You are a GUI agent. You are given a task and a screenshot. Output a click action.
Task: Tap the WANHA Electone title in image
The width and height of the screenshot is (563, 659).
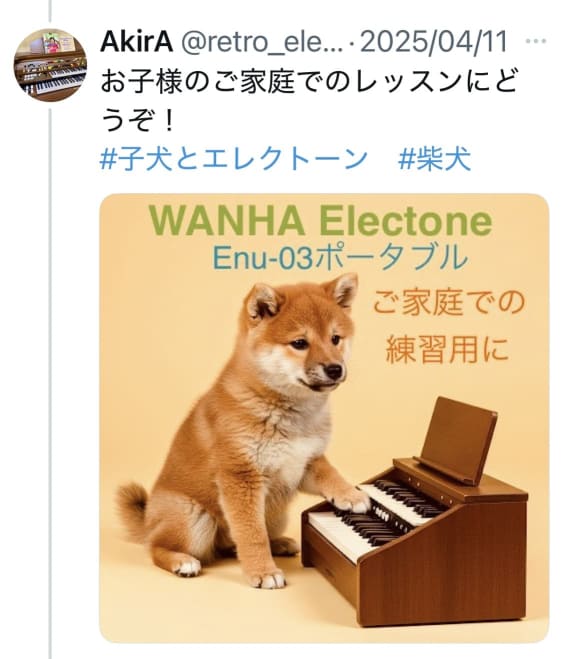click(321, 221)
